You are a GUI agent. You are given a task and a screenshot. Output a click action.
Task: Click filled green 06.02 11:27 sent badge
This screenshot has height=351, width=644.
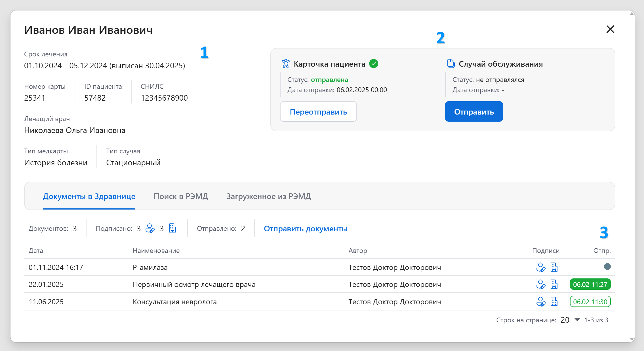point(590,284)
